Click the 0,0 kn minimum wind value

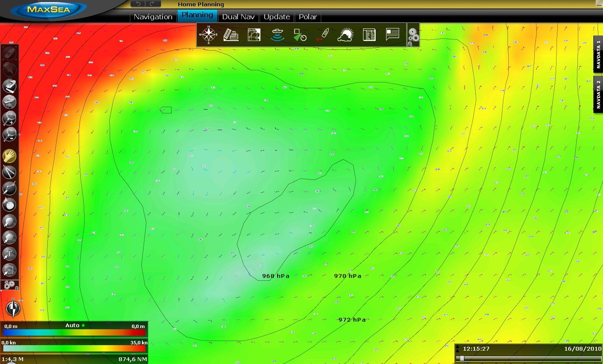(x=8, y=342)
